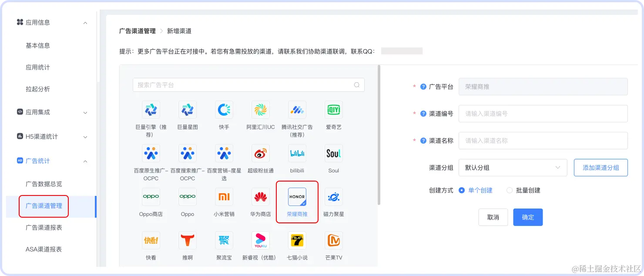Viewport: 644px width, 276px height.
Task: Select the Oppo商店 platform icon
Action: click(151, 197)
